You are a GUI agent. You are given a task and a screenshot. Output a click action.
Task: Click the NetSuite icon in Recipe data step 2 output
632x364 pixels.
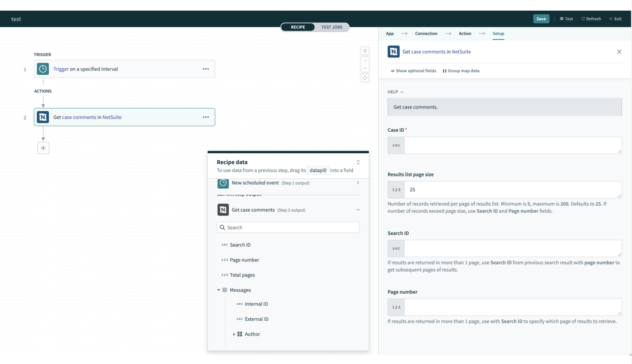tap(223, 210)
